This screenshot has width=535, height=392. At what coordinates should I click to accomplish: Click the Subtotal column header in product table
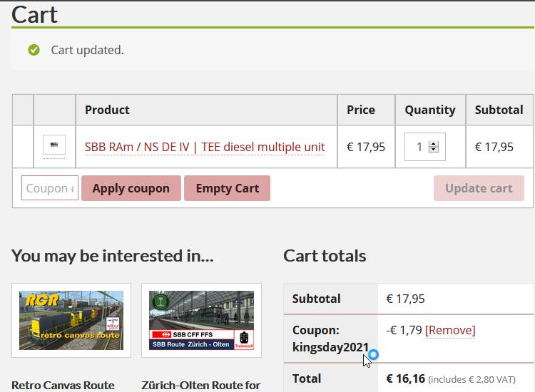click(x=499, y=110)
